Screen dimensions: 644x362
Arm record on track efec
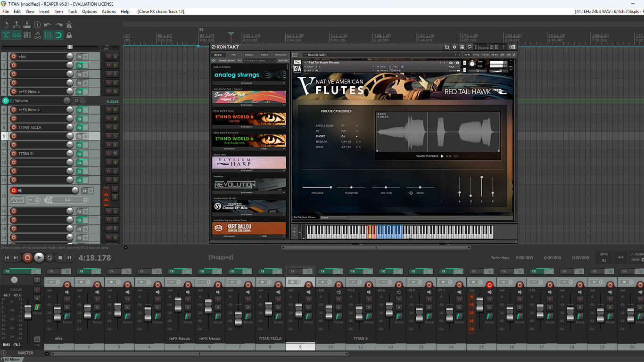(13, 57)
